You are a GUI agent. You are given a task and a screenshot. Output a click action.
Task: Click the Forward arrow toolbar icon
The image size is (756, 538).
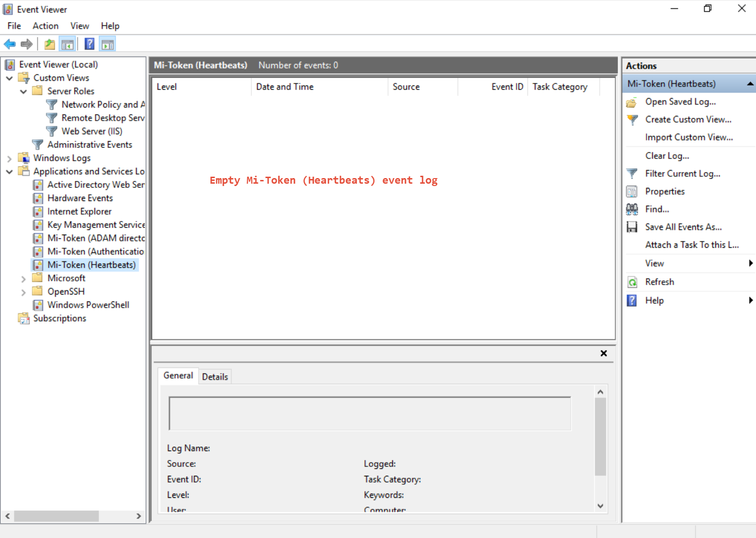[x=27, y=44]
